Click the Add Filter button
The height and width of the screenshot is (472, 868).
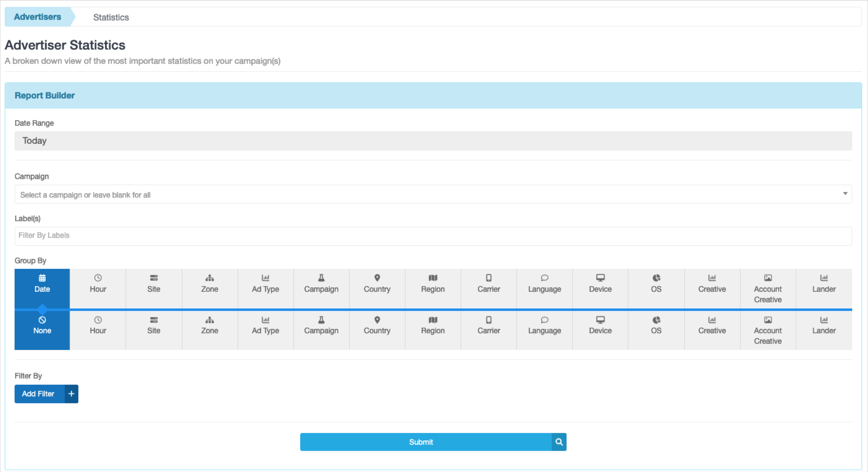pos(38,394)
